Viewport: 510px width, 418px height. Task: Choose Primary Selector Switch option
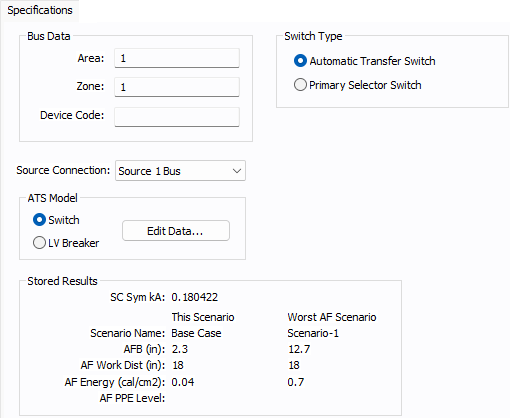click(300, 85)
